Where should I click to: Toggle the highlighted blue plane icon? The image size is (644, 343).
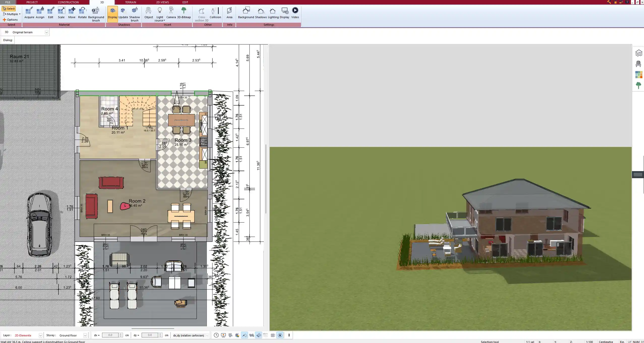(x=259, y=335)
